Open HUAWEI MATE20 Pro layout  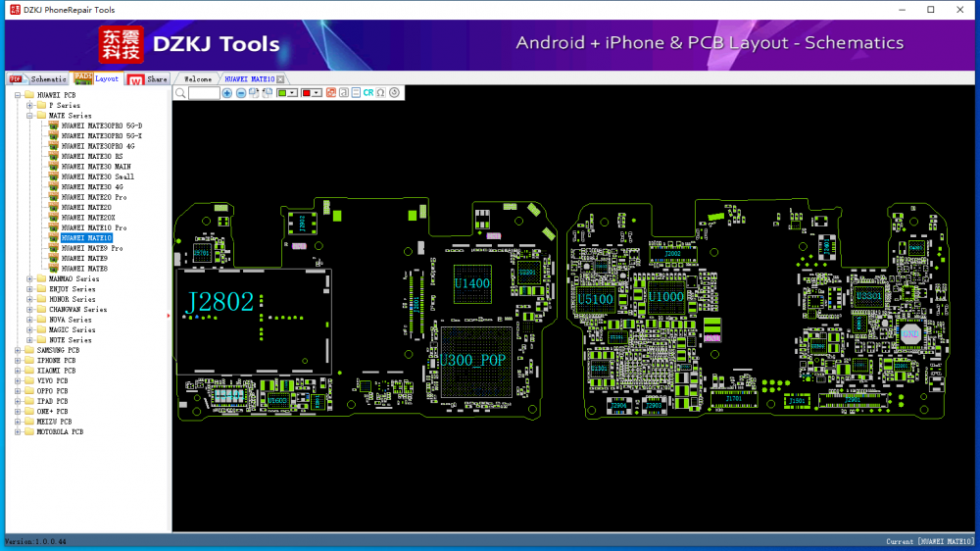pos(94,197)
